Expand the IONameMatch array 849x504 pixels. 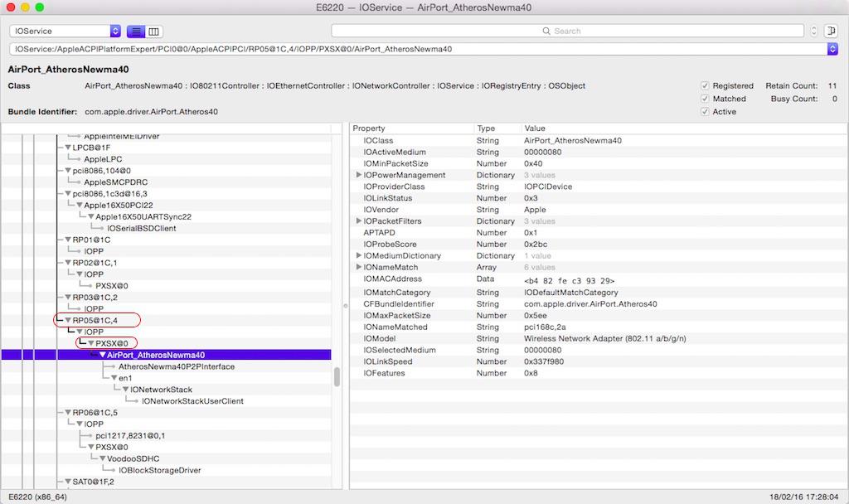(x=359, y=268)
